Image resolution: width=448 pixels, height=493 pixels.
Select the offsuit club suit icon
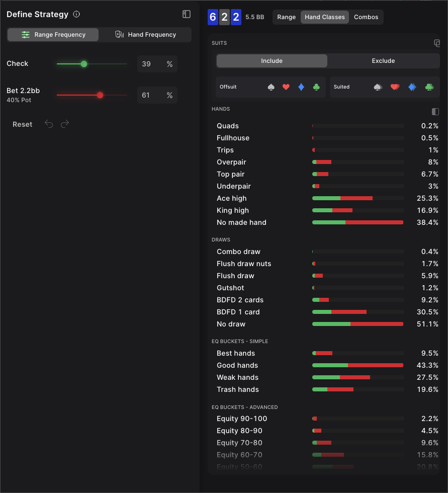pyautogui.click(x=316, y=87)
